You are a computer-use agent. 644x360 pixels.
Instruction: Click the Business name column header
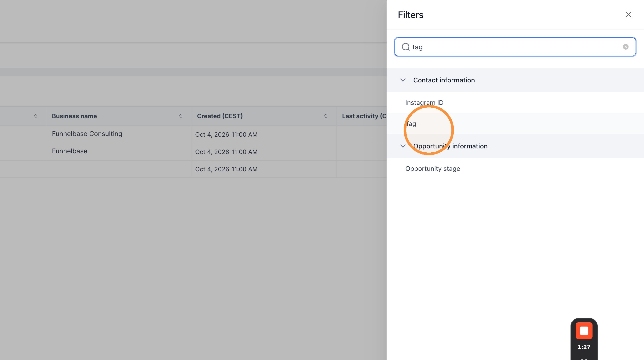(x=74, y=116)
